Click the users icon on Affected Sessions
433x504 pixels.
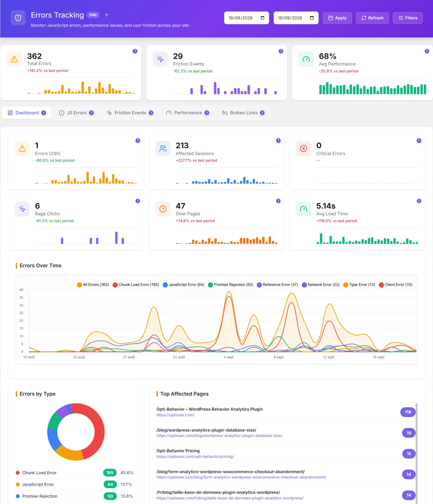163,149
